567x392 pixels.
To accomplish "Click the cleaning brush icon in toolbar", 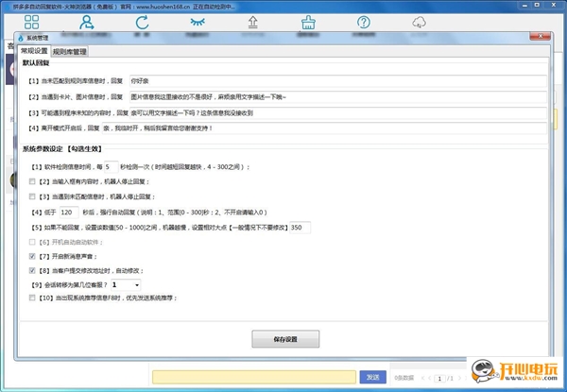I will point(308,22).
